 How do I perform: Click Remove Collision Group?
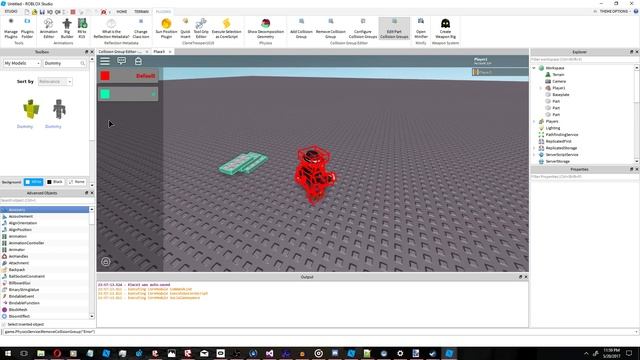click(x=331, y=28)
